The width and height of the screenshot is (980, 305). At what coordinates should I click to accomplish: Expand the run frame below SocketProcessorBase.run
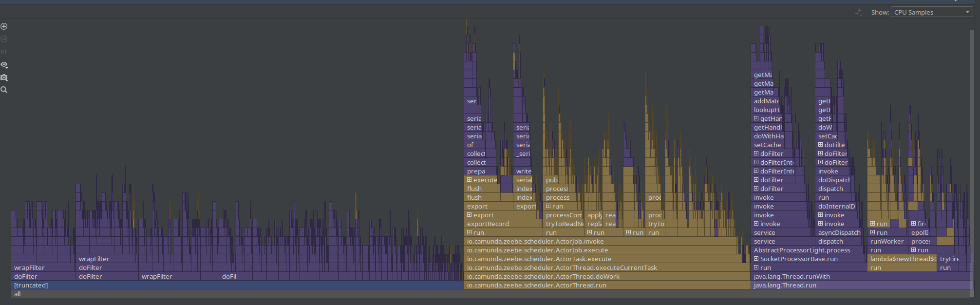[x=756, y=267]
